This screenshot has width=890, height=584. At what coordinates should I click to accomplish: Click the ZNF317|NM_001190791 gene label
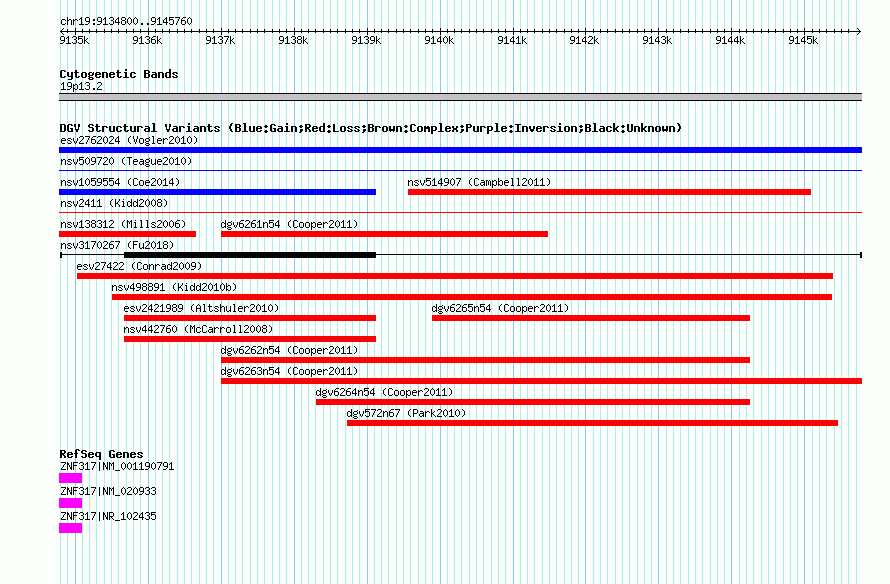(x=117, y=467)
